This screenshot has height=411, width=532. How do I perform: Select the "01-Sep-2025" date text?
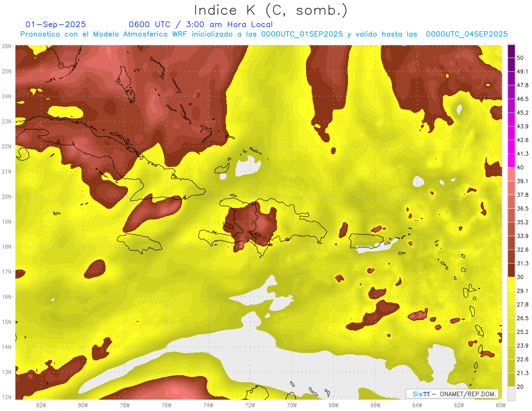(x=56, y=24)
